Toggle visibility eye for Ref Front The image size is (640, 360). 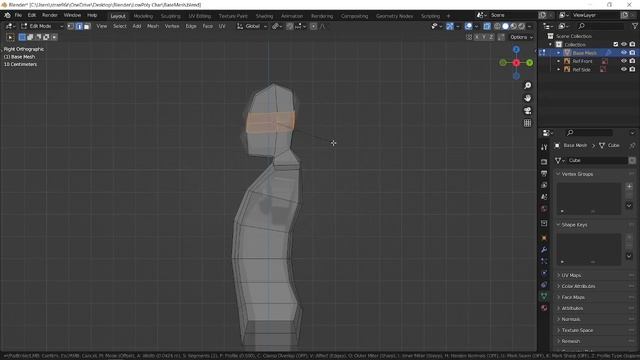pos(624,61)
